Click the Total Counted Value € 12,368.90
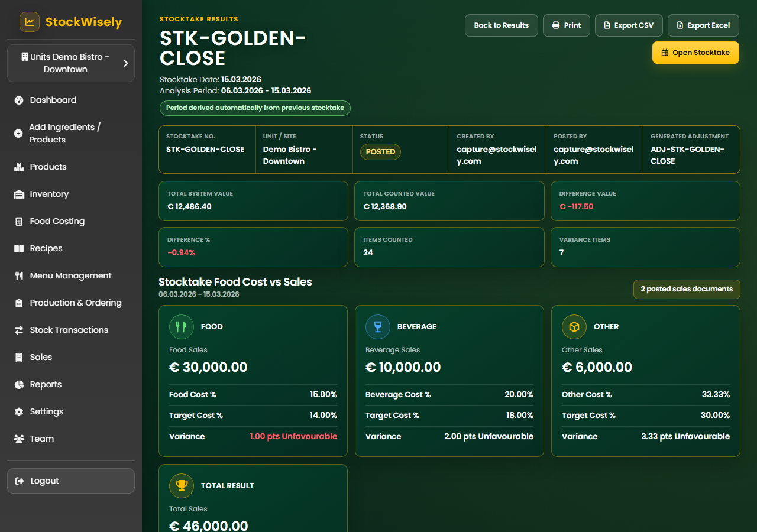The image size is (757, 532). point(385,207)
